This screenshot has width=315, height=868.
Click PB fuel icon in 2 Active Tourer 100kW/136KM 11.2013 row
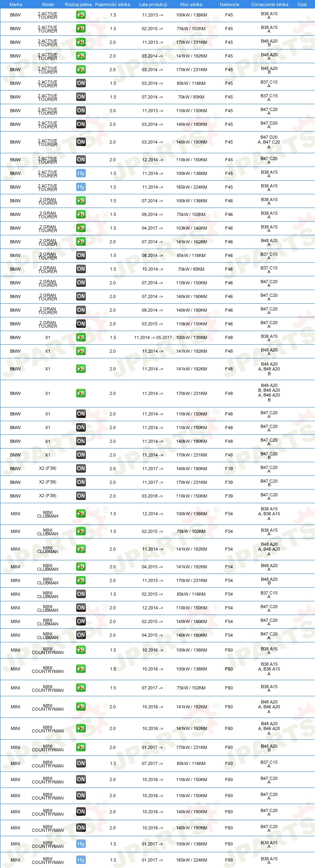81,15
